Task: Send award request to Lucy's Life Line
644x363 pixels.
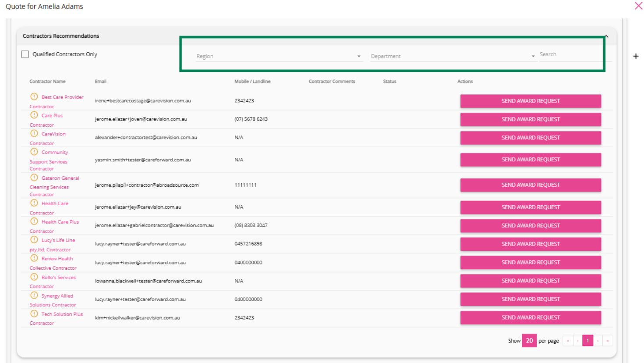Action: [x=531, y=244]
